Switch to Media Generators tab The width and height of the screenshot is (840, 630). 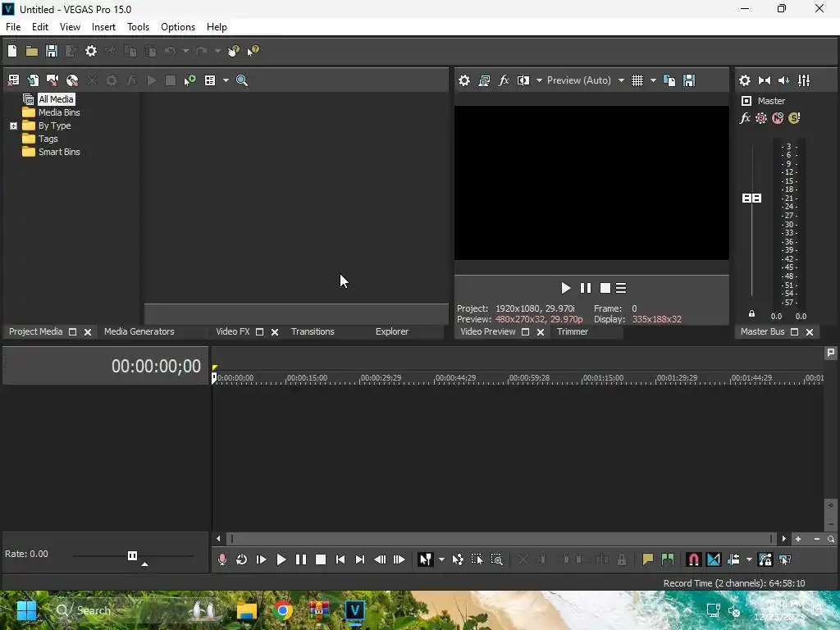139,331
